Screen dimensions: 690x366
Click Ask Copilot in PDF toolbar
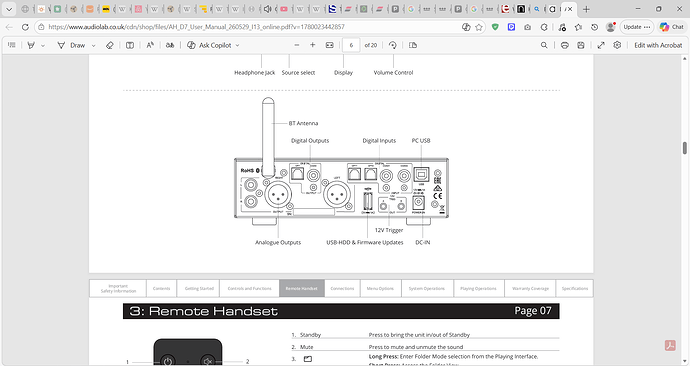(209, 45)
